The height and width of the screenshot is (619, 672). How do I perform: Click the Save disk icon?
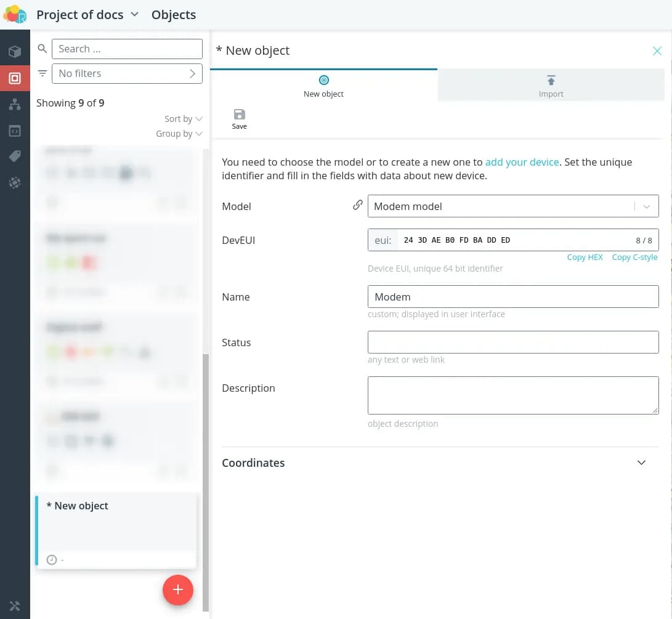(239, 115)
